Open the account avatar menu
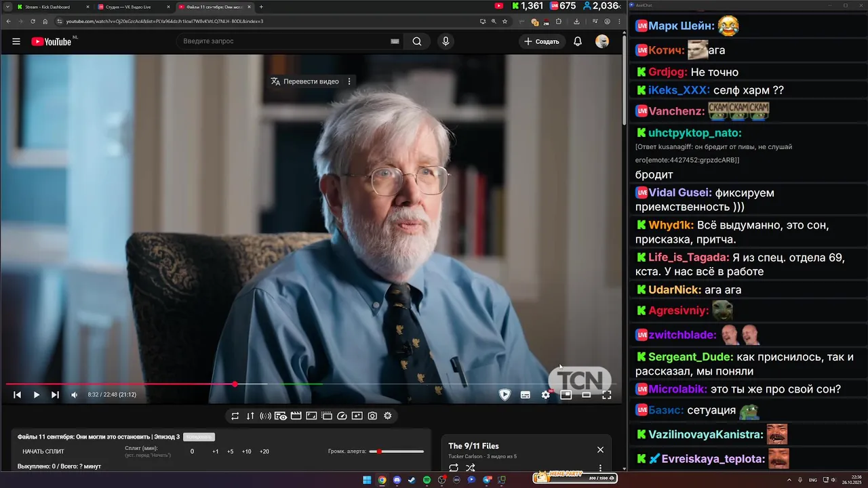 pos(602,41)
